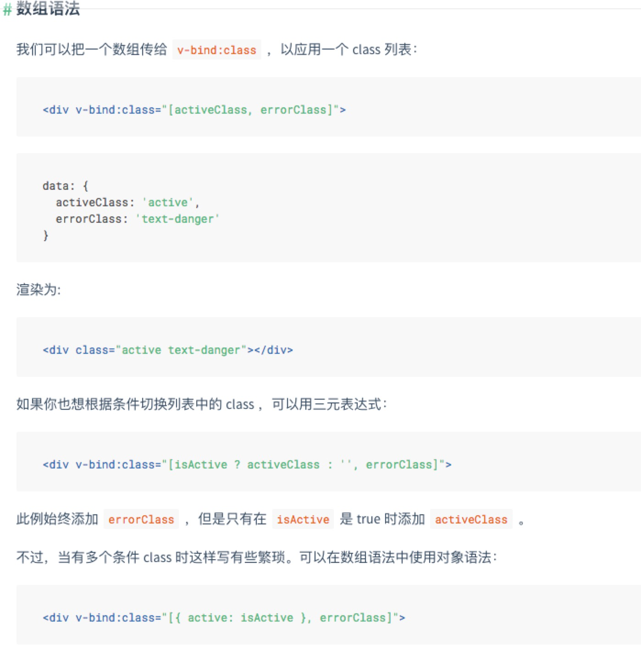This screenshot has height=672, width=641.
Task: Click the inline code errorClass
Action: 141,519
